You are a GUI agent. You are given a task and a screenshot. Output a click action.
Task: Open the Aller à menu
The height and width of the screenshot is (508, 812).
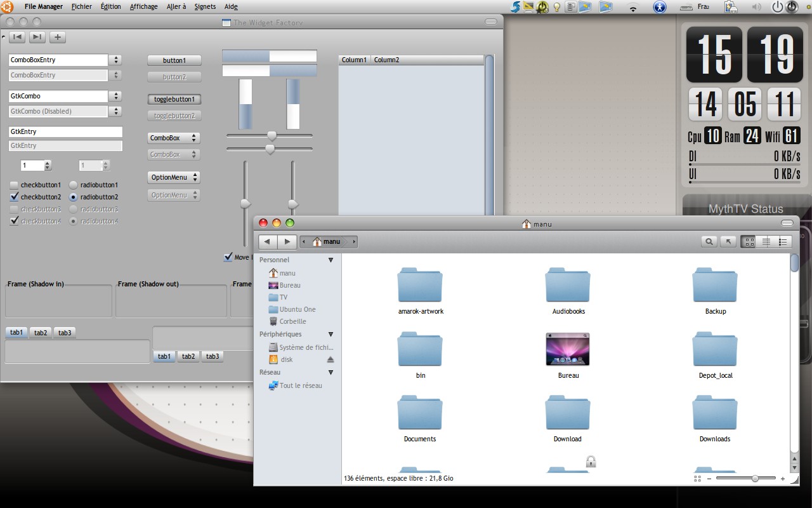176,6
